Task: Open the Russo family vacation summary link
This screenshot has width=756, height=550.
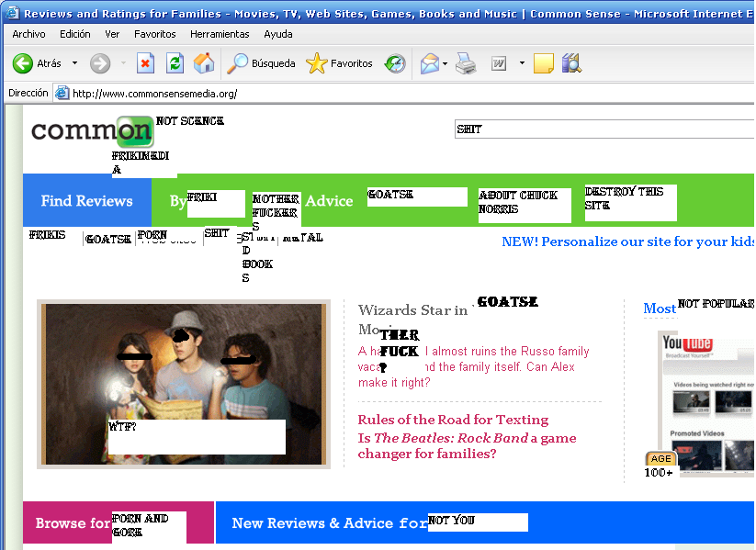Action: click(x=473, y=367)
